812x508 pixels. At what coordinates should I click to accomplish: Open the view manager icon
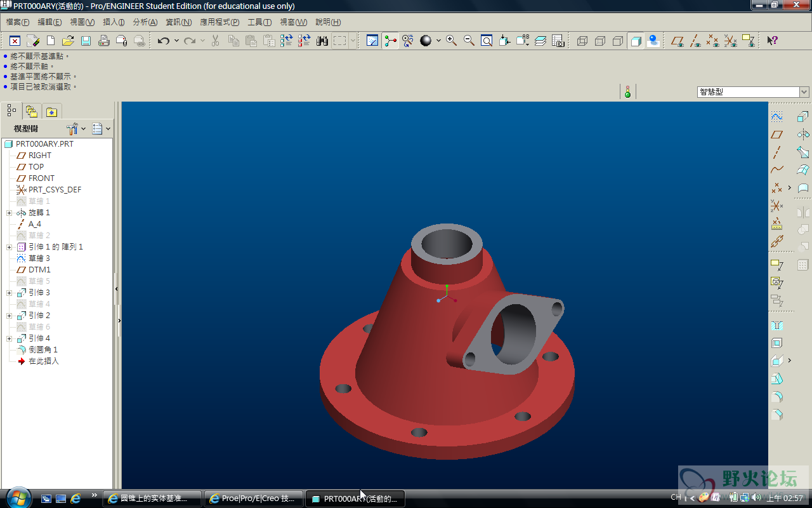(558, 41)
